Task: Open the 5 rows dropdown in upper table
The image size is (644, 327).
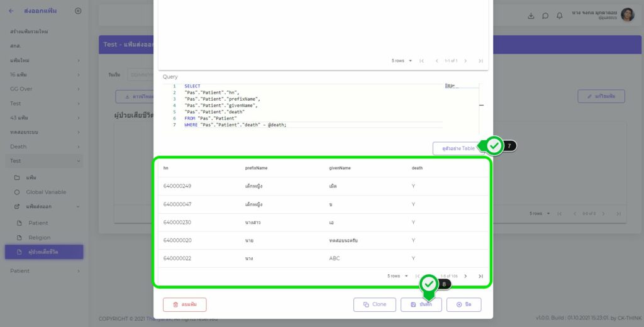Action: (402, 61)
